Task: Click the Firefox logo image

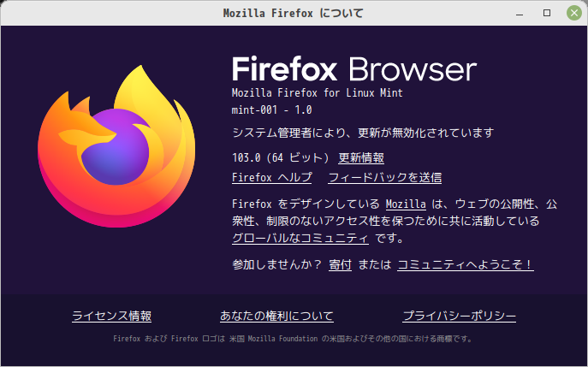Action: tap(116, 146)
